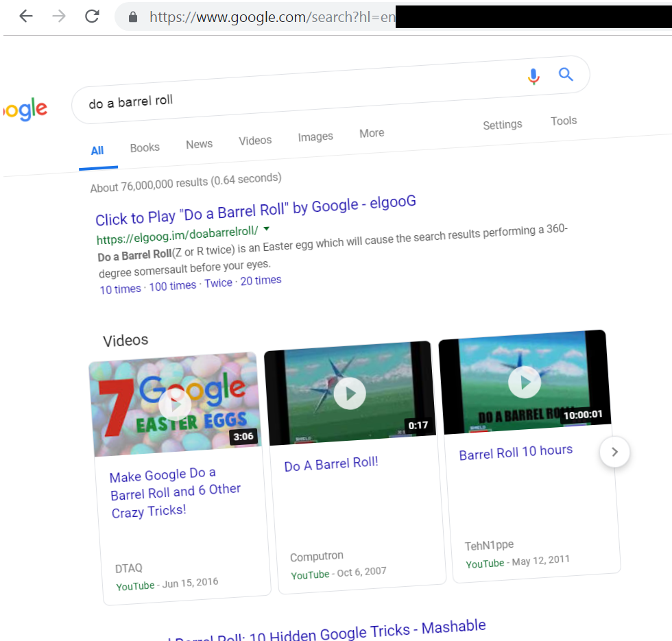Open 'Click to Play Do a Barrel Roll' result
Screen dimensions: 672x641
[x=256, y=210]
